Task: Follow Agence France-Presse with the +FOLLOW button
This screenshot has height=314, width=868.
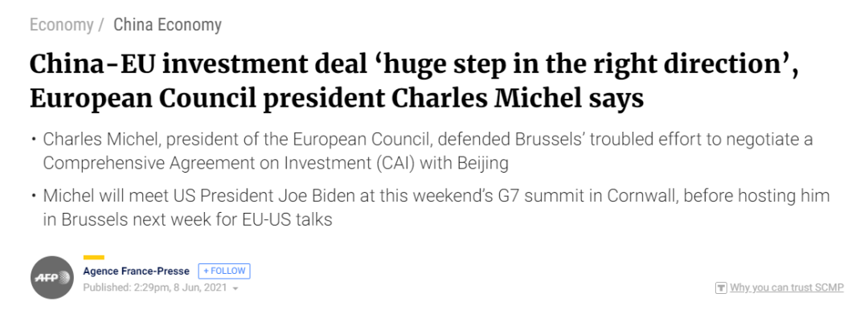Action: click(224, 271)
